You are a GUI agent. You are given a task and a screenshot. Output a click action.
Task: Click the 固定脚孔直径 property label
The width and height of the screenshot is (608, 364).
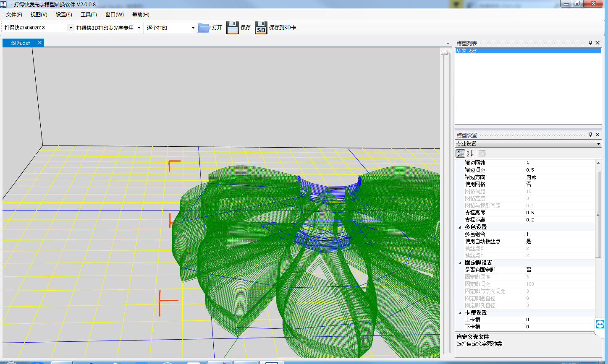click(480, 305)
